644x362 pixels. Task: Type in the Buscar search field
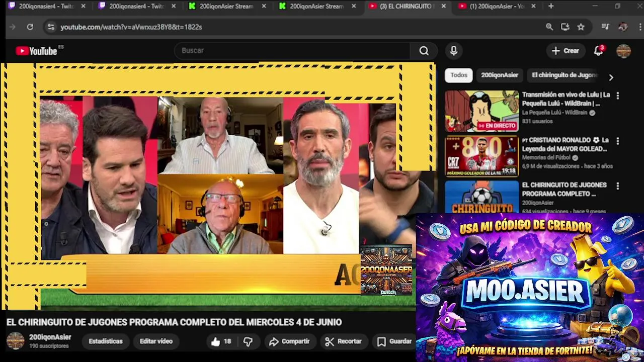tap(292, 50)
